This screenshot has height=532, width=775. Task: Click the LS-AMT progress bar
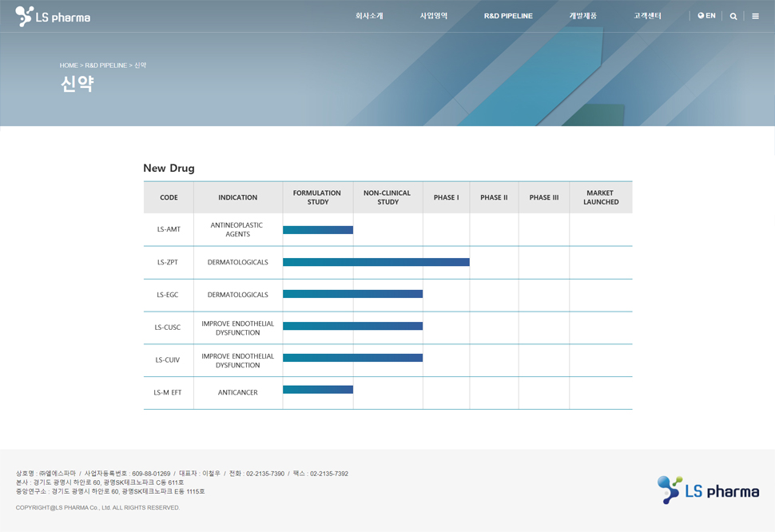coord(318,230)
